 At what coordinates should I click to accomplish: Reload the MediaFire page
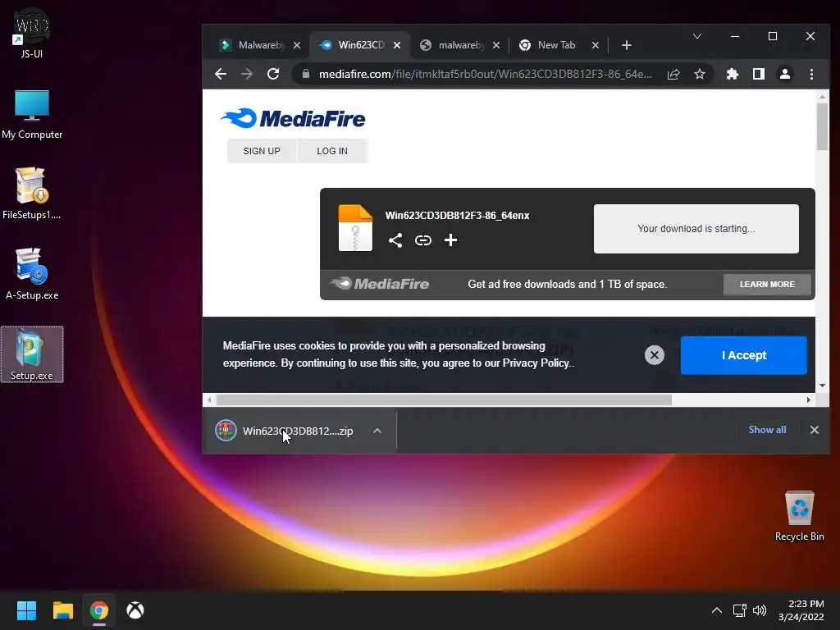(x=273, y=74)
